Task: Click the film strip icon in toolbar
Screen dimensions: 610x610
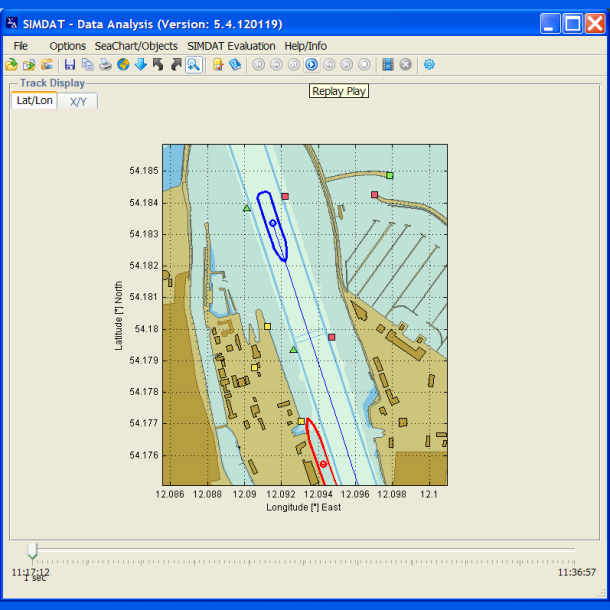Action: point(388,65)
